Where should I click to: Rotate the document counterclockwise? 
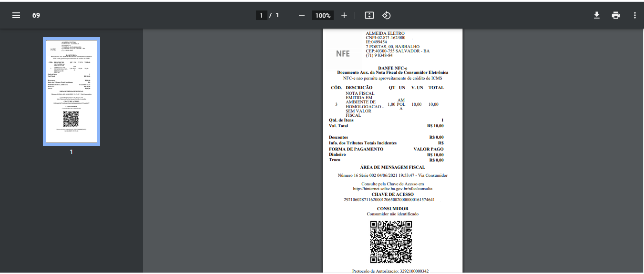point(387,15)
